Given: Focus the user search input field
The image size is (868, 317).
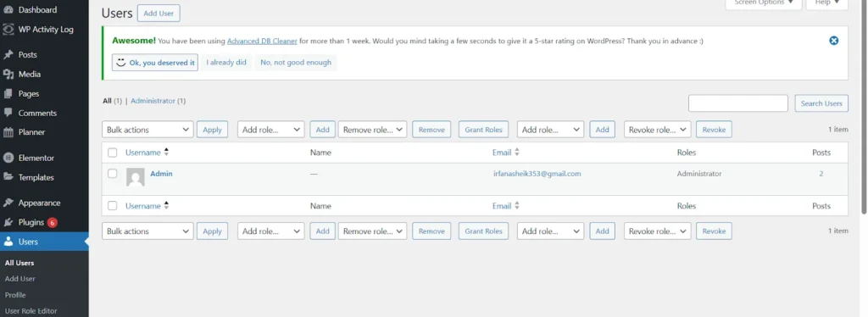Looking at the screenshot, I should [x=738, y=103].
